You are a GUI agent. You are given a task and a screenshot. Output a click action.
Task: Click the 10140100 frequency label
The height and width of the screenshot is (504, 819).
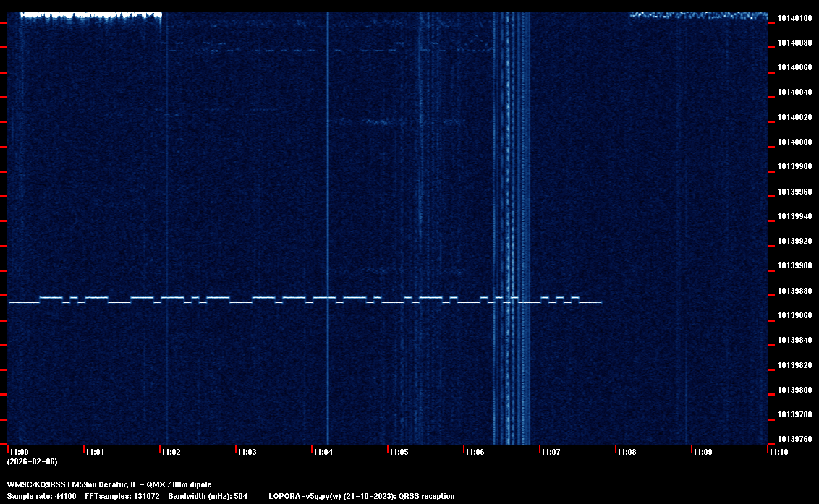794,18
